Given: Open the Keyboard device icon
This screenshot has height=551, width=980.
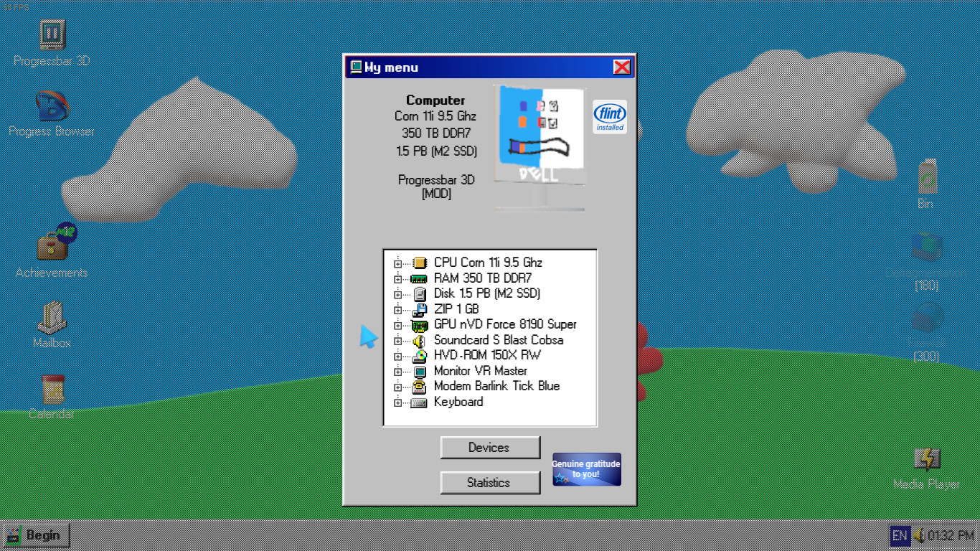Looking at the screenshot, I should point(420,402).
